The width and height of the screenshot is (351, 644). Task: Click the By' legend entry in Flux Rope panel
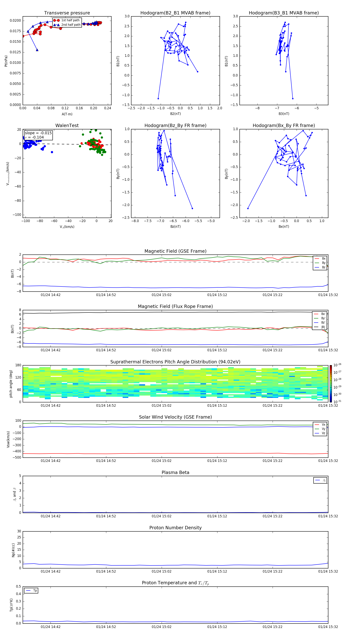[x=320, y=318]
